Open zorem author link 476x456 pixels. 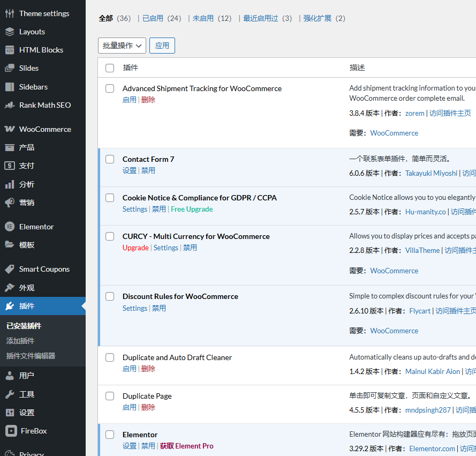tap(414, 113)
